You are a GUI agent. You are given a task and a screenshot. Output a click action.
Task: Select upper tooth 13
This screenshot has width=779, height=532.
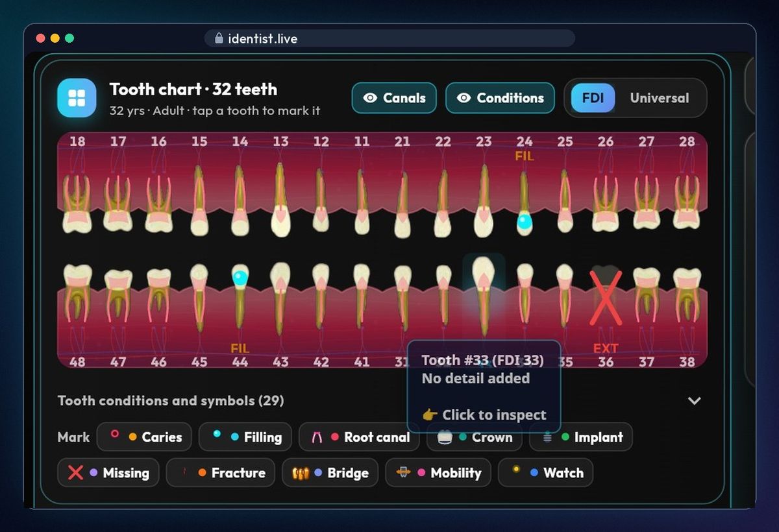click(x=280, y=199)
